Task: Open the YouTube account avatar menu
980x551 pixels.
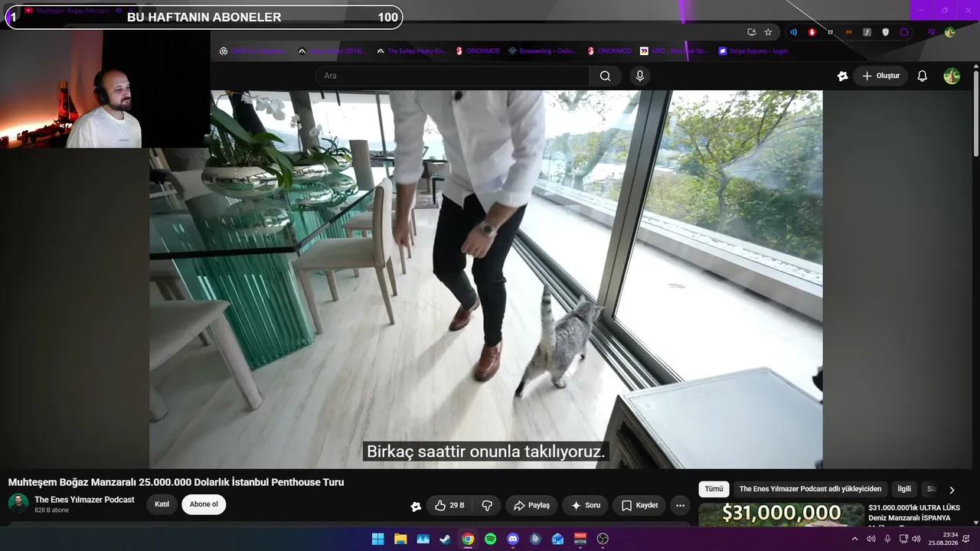Action: coord(952,76)
